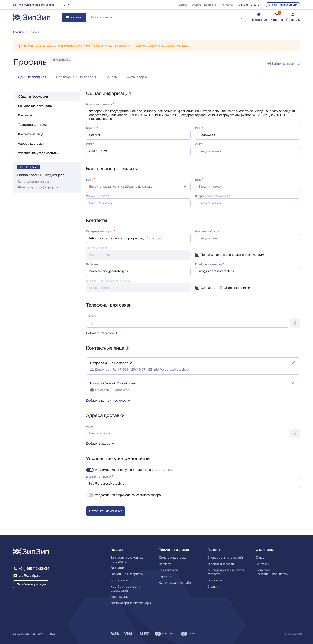Image resolution: width=313 pixels, height=644 pixels.
Task: Select Управление уведомлениями in sidebar
Action: 47,153
